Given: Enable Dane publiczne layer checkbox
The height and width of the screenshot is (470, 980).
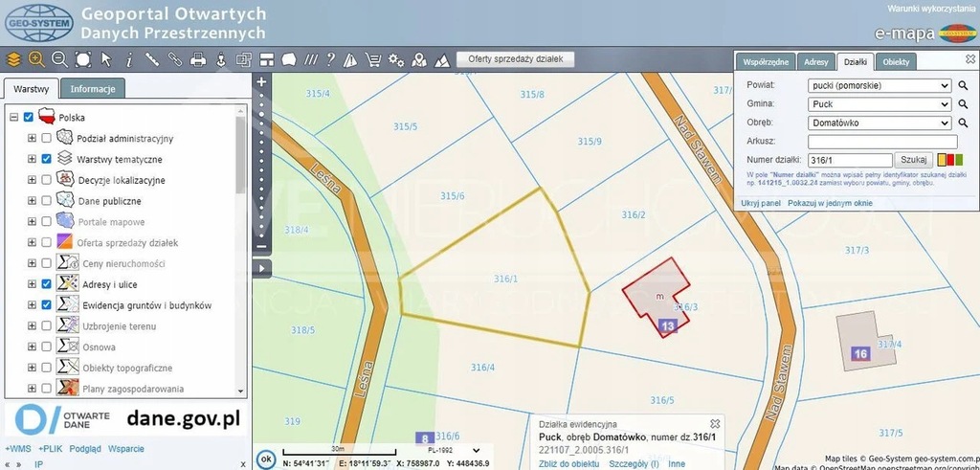Looking at the screenshot, I should [x=46, y=201].
